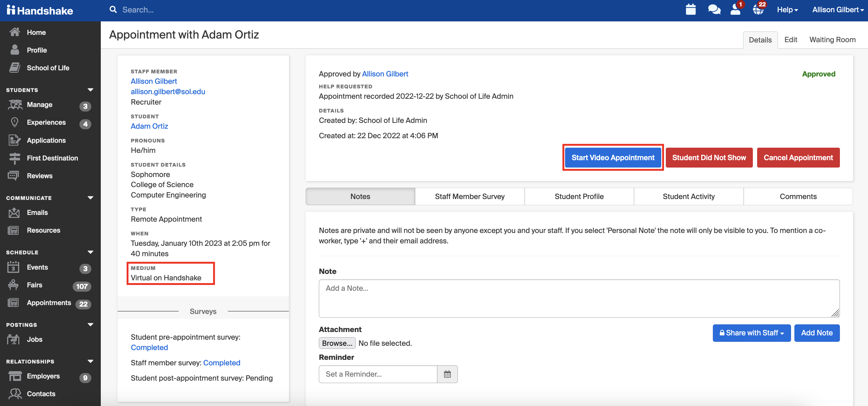Screen dimensions: 868x406
Task: Switch to the Details tab
Action: [x=760, y=40]
